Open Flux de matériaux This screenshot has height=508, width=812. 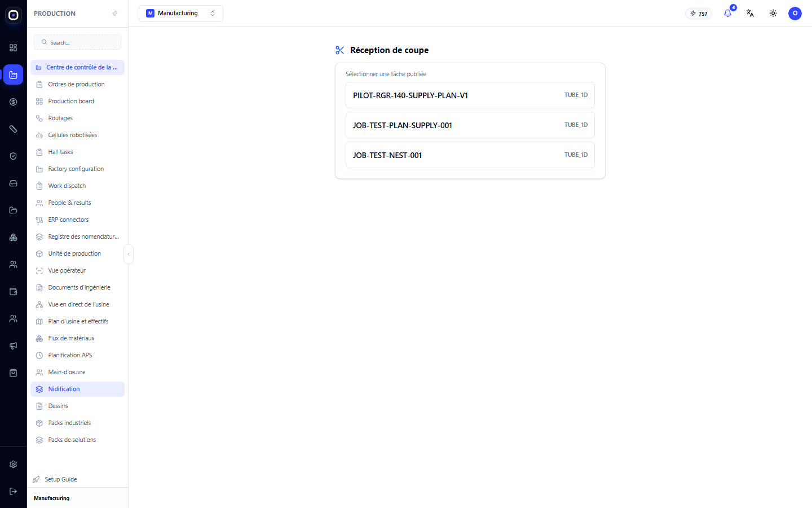pos(77,338)
